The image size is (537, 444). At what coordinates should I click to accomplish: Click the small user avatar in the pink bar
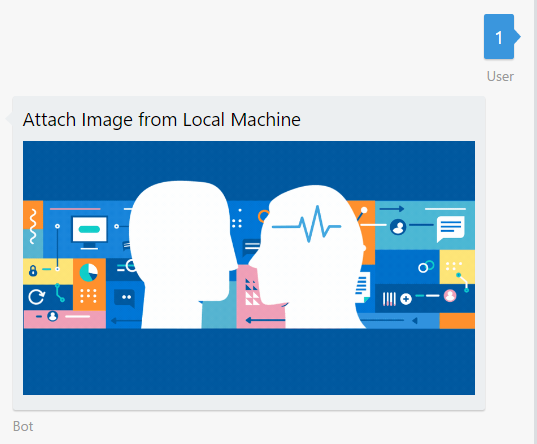click(x=52, y=316)
